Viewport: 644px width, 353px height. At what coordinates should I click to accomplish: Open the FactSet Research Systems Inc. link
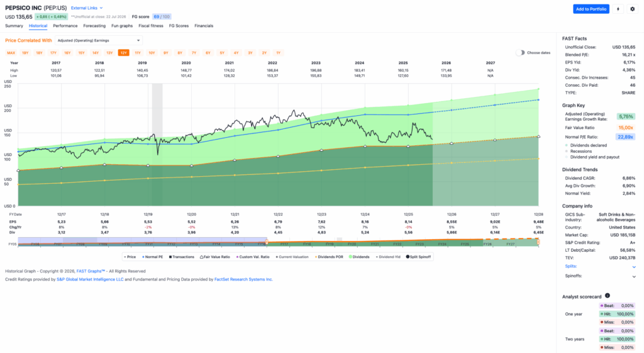(x=243, y=279)
